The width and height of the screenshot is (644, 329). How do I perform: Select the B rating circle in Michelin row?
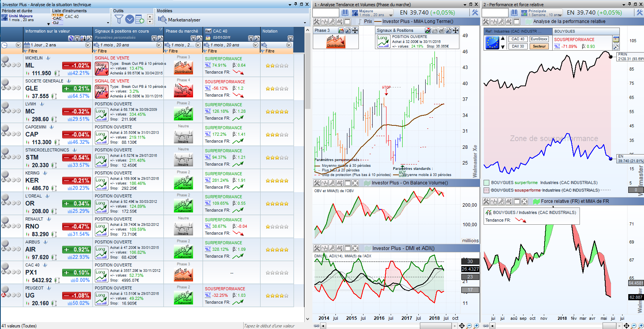coord(8,65)
